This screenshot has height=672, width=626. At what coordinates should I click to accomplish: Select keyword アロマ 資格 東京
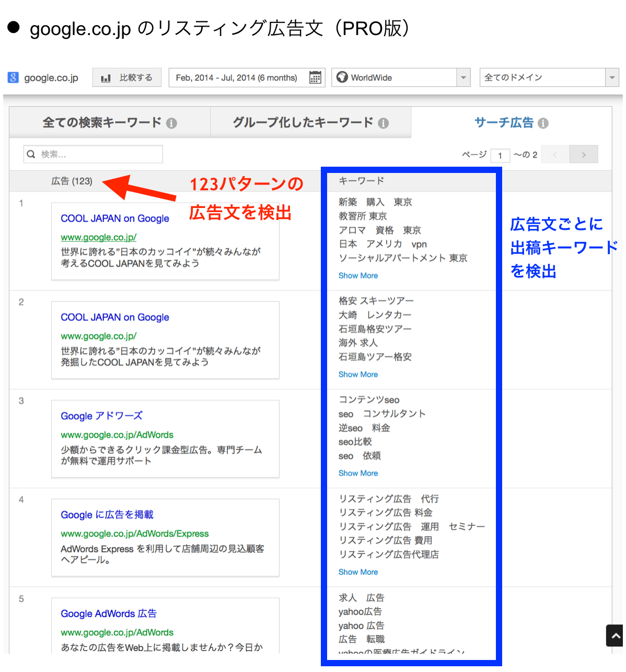coord(379,230)
